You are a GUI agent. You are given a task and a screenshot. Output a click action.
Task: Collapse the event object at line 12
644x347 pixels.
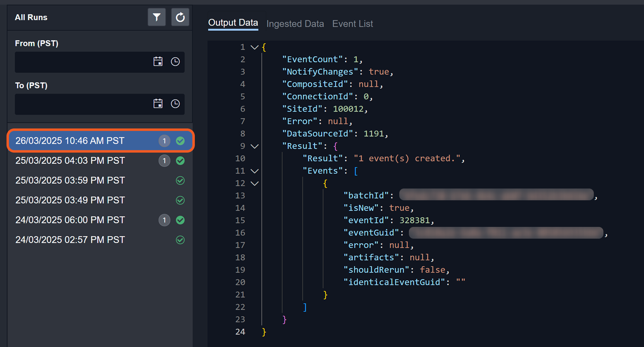coord(254,184)
